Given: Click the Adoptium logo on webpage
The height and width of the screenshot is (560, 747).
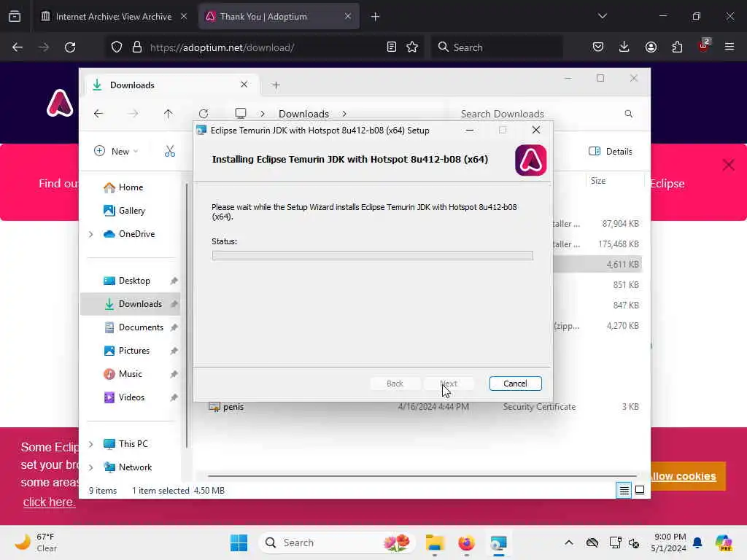Looking at the screenshot, I should pyautogui.click(x=60, y=103).
